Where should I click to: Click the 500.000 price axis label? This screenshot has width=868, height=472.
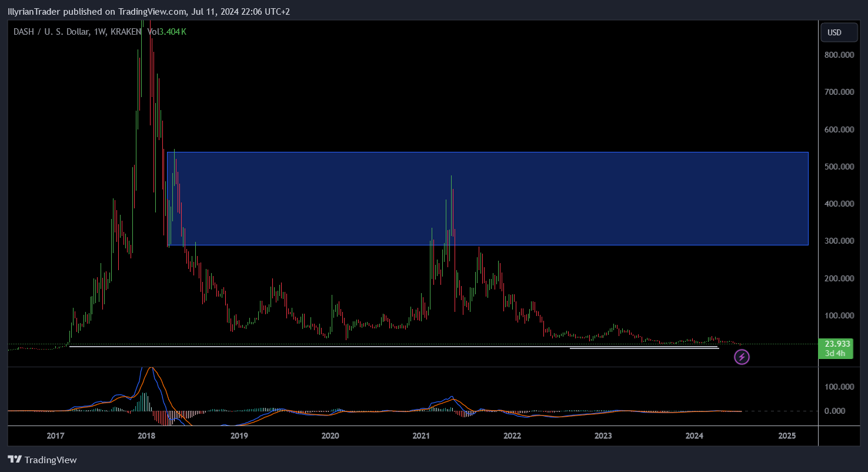point(839,167)
